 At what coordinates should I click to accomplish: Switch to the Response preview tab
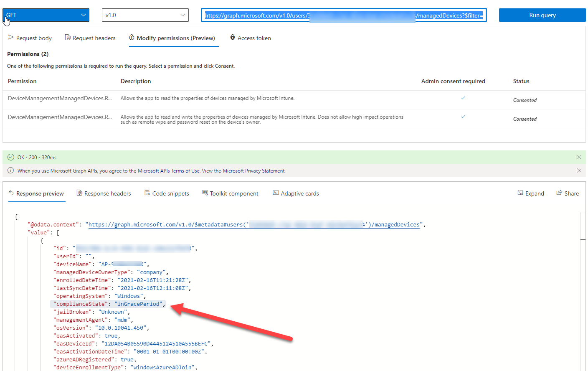(x=36, y=193)
